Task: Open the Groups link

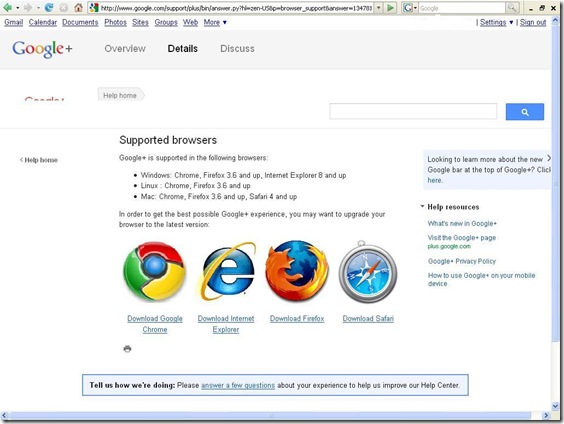Action: pyautogui.click(x=166, y=22)
